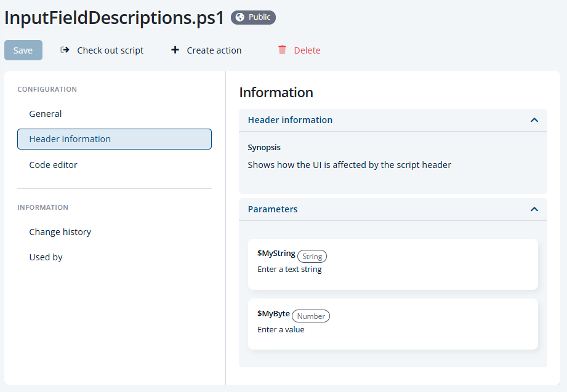Open the Change history page

(x=60, y=232)
